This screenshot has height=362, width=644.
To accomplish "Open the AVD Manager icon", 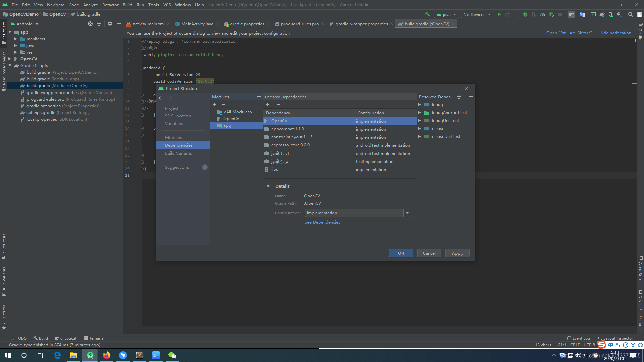I will [x=611, y=14].
